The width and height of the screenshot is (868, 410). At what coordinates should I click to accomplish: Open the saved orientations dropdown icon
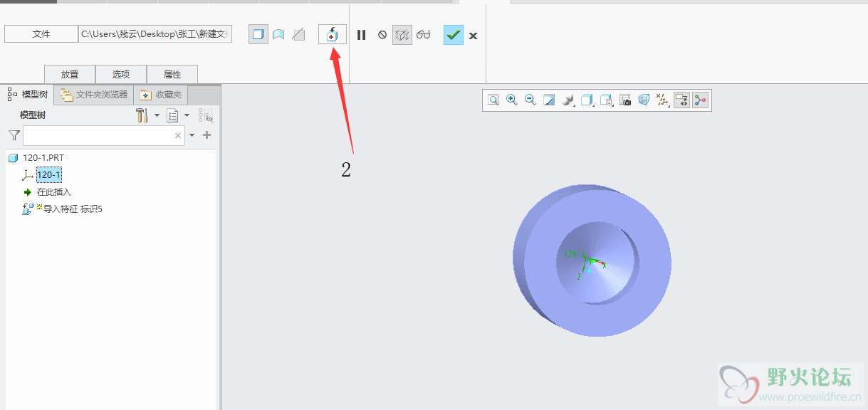[x=606, y=100]
